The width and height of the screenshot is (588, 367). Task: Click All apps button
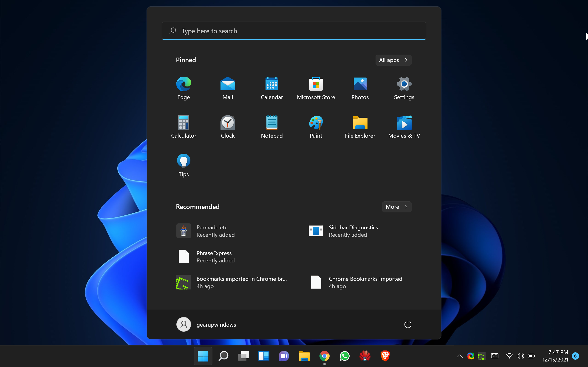(x=393, y=60)
